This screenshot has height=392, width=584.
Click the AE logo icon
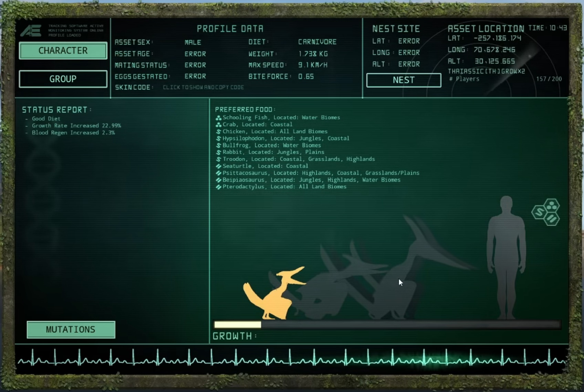[31, 31]
